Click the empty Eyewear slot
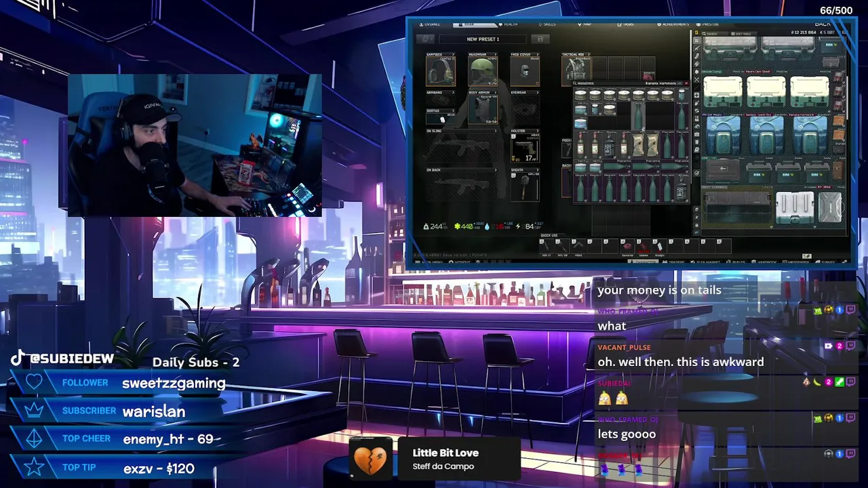This screenshot has height=488, width=868. click(x=525, y=109)
